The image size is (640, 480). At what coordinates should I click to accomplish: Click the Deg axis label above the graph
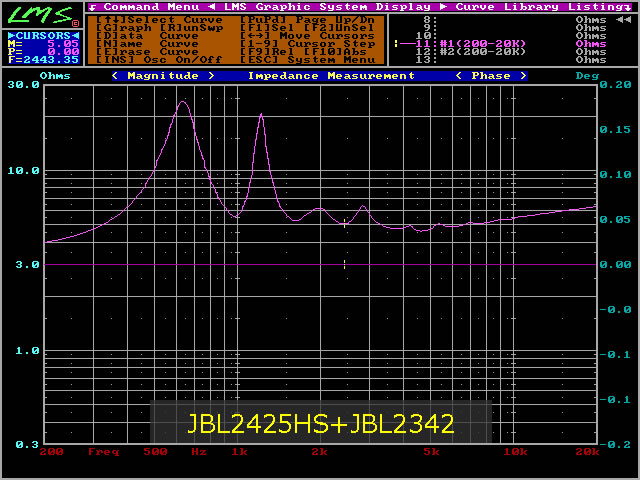pyautogui.click(x=587, y=76)
